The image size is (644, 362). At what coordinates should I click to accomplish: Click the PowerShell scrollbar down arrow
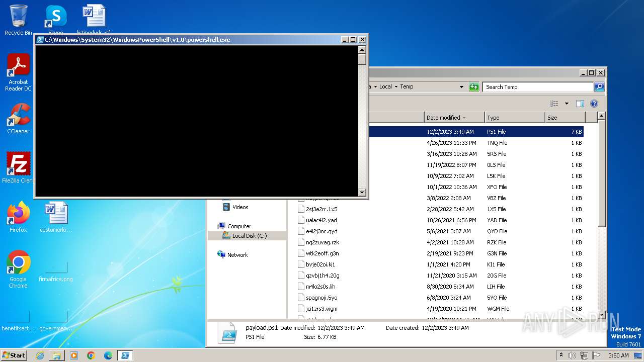tap(362, 192)
